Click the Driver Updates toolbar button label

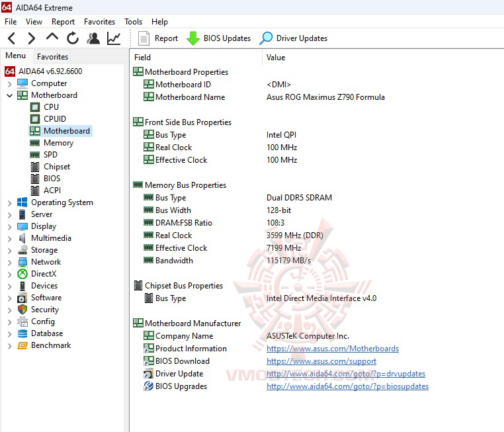coord(302,38)
